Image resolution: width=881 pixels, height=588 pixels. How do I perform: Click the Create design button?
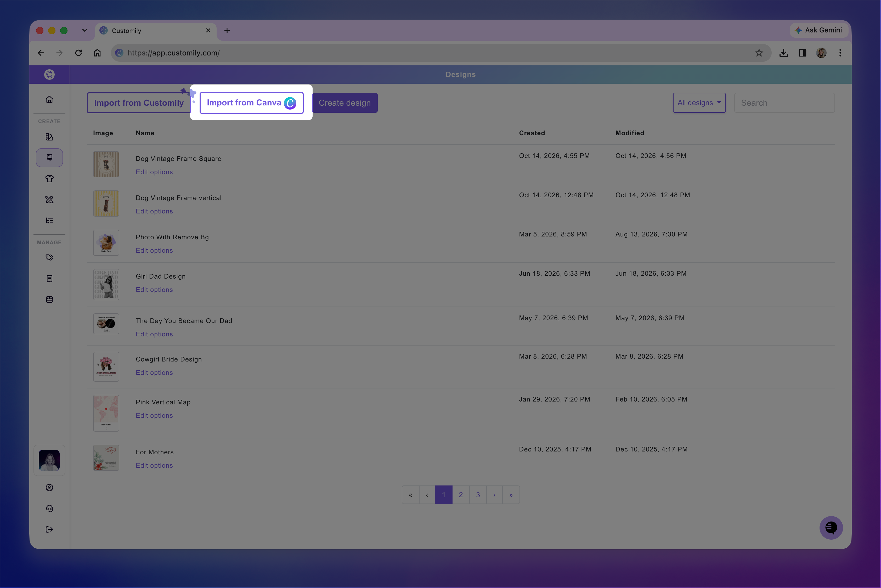[x=345, y=103]
